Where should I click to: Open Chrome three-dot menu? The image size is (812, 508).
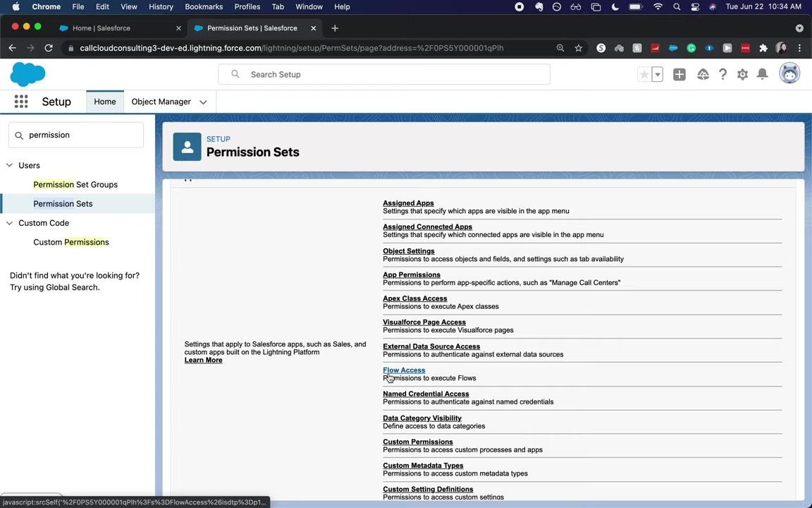coord(799,48)
